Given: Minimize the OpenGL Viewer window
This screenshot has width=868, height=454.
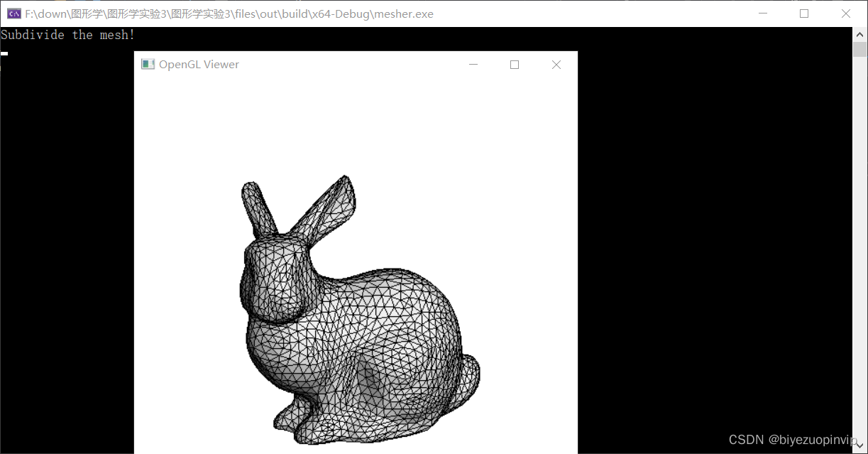Looking at the screenshot, I should 473,65.
